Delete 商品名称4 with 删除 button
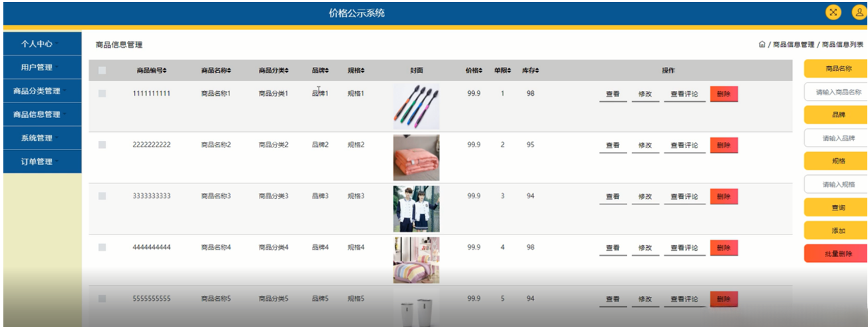 pos(724,248)
